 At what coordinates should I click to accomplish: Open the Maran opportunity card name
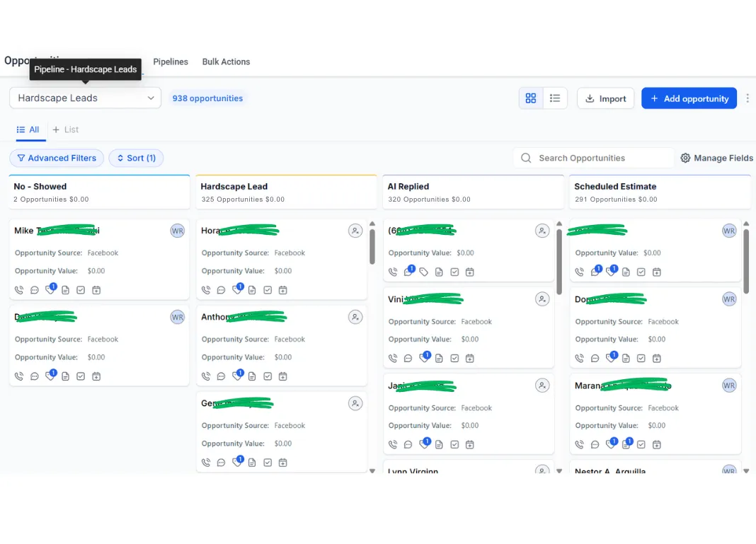pyautogui.click(x=623, y=386)
